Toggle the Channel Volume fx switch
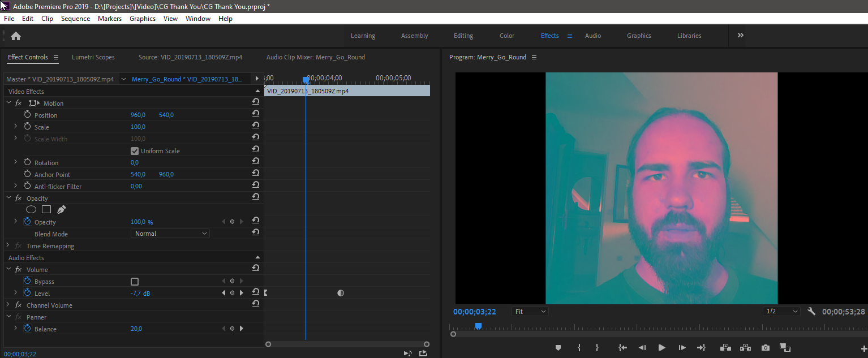The height and width of the screenshot is (358, 868). click(18, 305)
